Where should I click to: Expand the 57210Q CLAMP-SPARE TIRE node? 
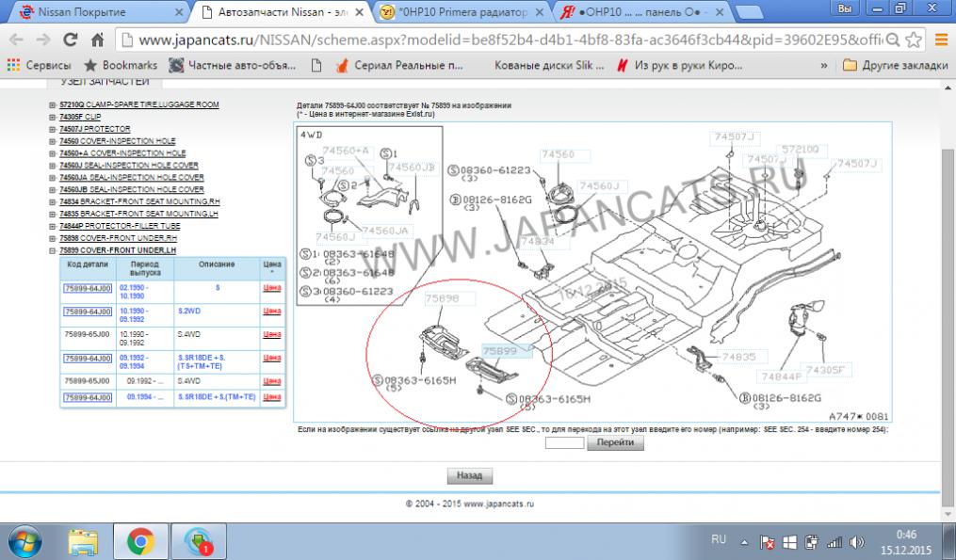(53, 104)
